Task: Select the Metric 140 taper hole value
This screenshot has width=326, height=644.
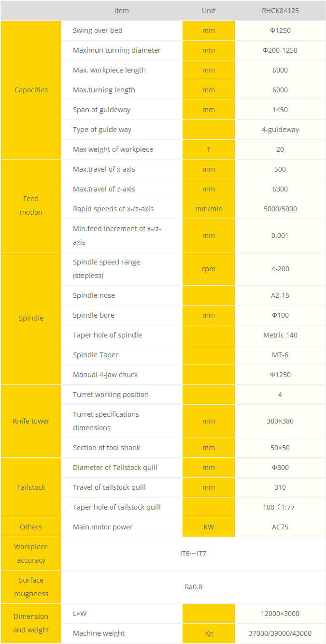Action: click(280, 335)
